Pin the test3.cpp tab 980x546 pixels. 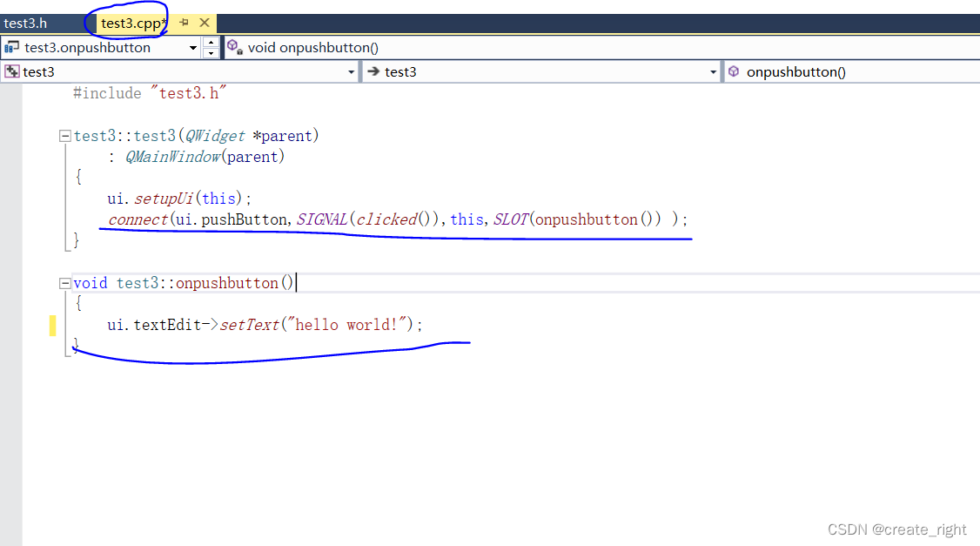tap(184, 23)
